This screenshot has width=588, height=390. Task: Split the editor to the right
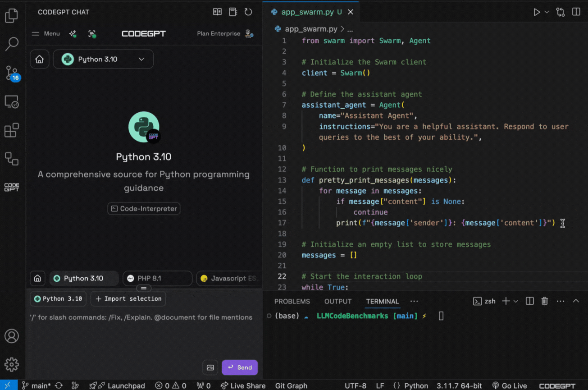pos(576,12)
